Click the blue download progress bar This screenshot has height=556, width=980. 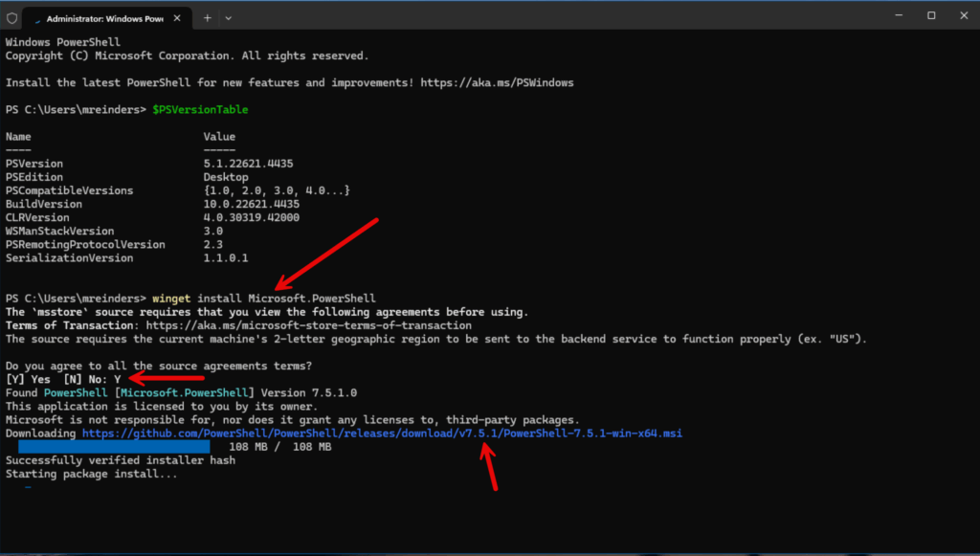[x=113, y=447]
